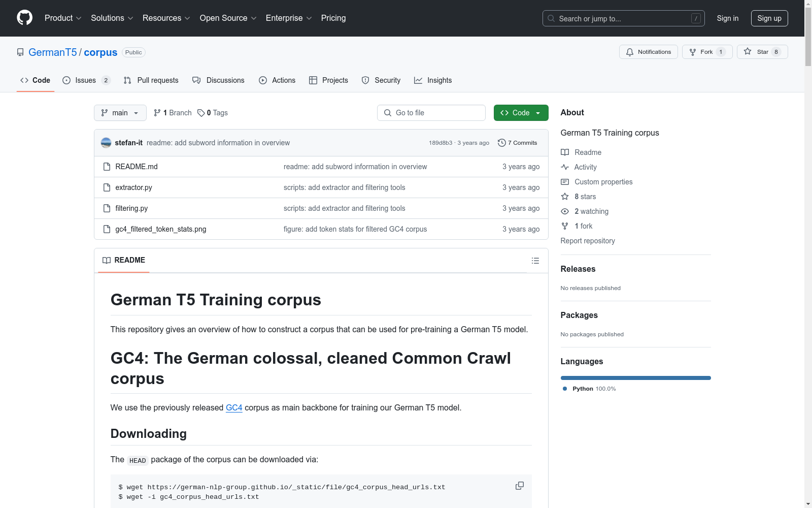Go to the Discussions tab

tap(218, 80)
